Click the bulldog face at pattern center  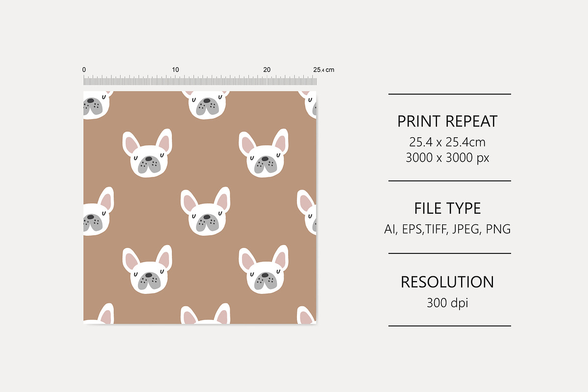tap(205, 212)
